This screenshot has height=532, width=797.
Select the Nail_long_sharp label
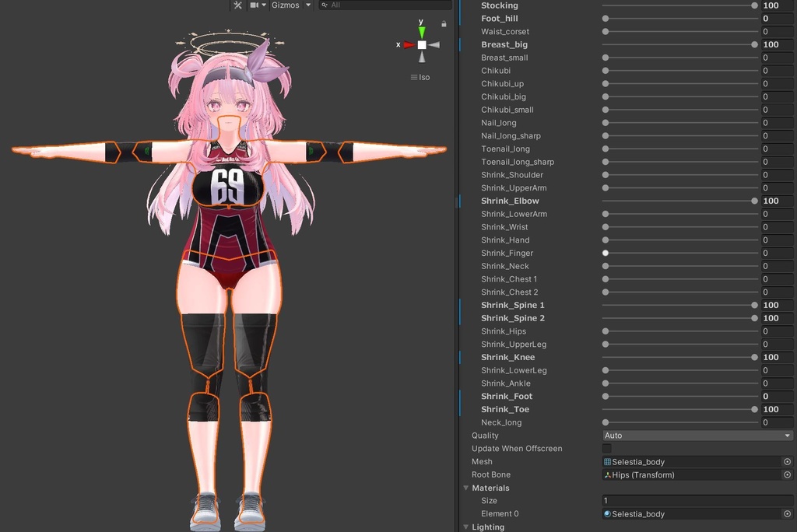[x=511, y=135]
